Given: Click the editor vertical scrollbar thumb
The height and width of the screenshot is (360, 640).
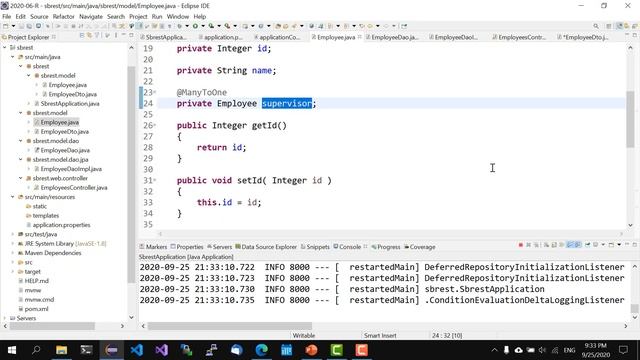Looking at the screenshot, I should point(631,120).
